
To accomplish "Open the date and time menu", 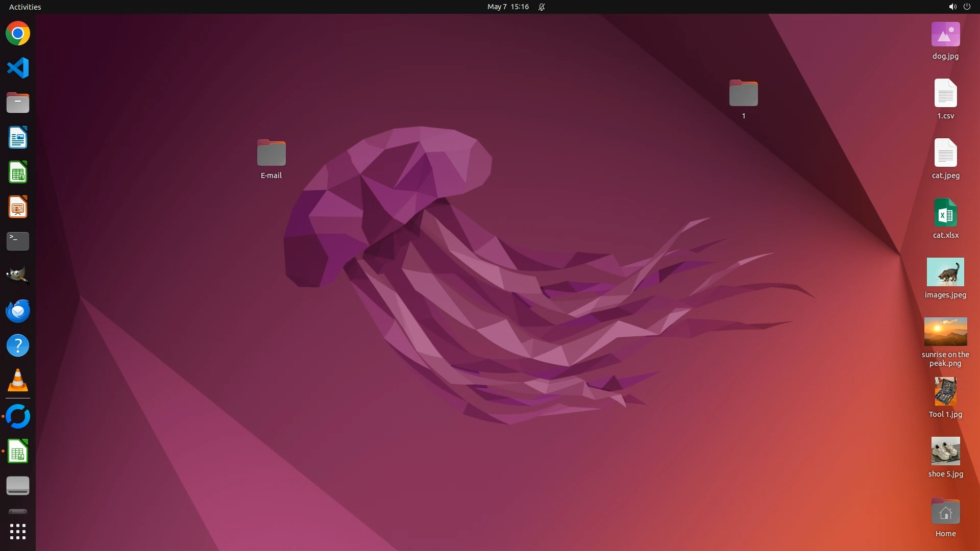I will (x=507, y=7).
